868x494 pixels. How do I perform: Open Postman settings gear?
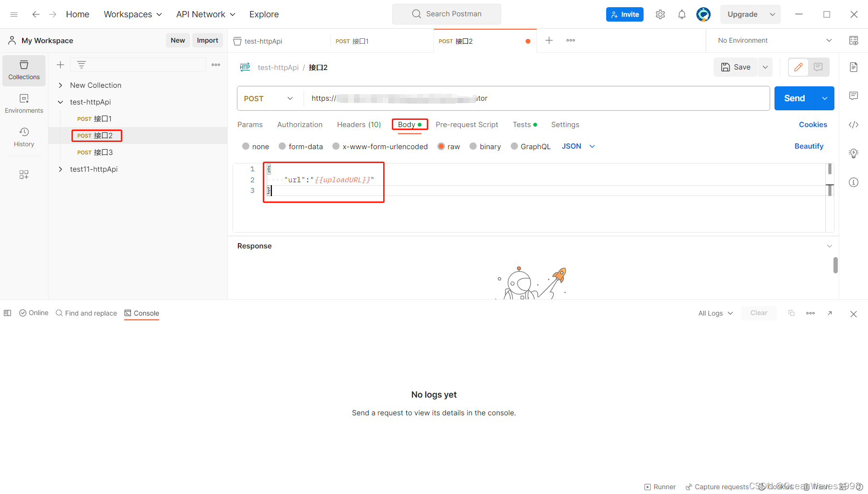(660, 14)
